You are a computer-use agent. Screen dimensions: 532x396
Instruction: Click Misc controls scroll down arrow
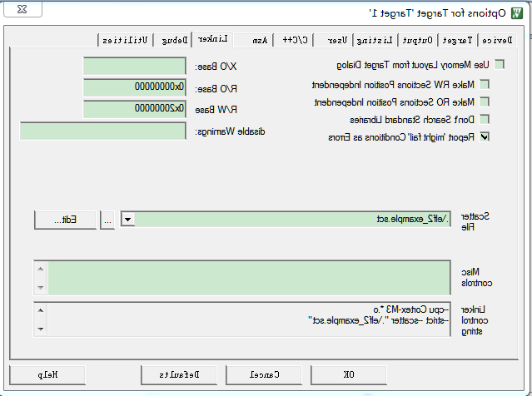[x=40, y=288]
